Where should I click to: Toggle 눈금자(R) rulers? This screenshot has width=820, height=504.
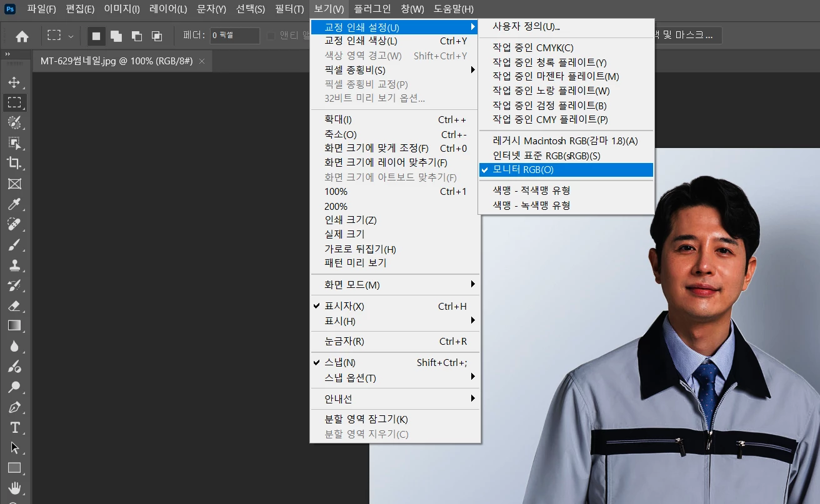[x=396, y=341]
